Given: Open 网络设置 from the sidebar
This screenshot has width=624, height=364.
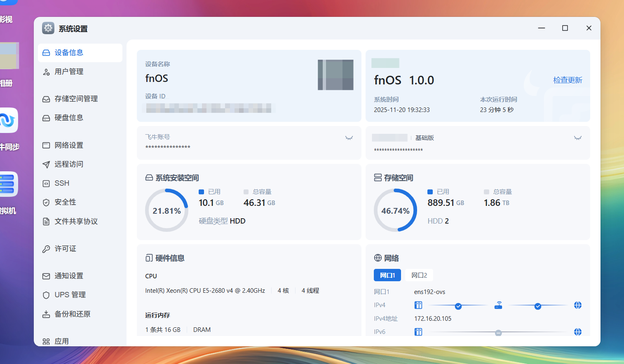Looking at the screenshot, I should [x=69, y=145].
